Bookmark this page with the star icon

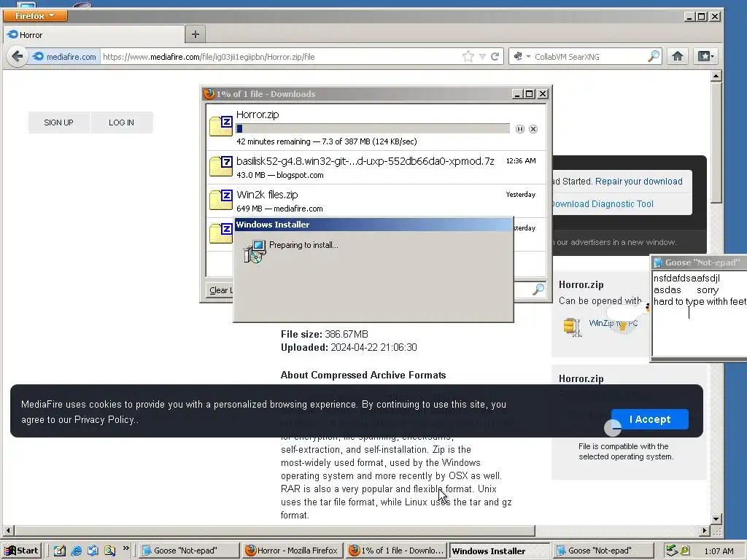468,57
